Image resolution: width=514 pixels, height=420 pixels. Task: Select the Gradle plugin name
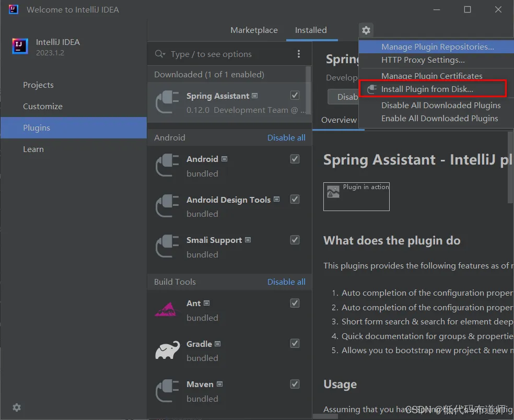[x=199, y=344]
